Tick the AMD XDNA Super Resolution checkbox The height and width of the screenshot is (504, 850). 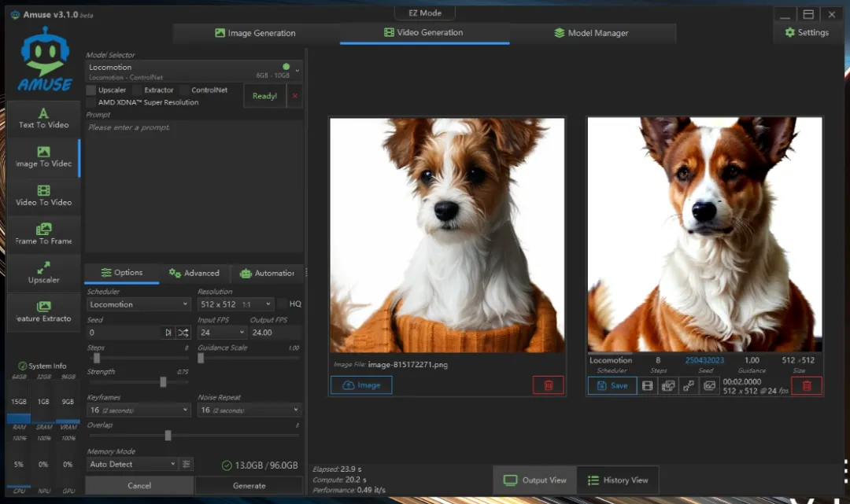[91, 102]
